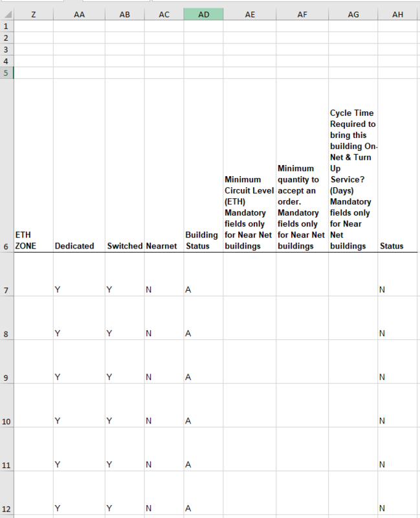Select the "Nearnet" header cell
Image resolution: width=420 pixels, height=518 pixels.
[x=164, y=246]
